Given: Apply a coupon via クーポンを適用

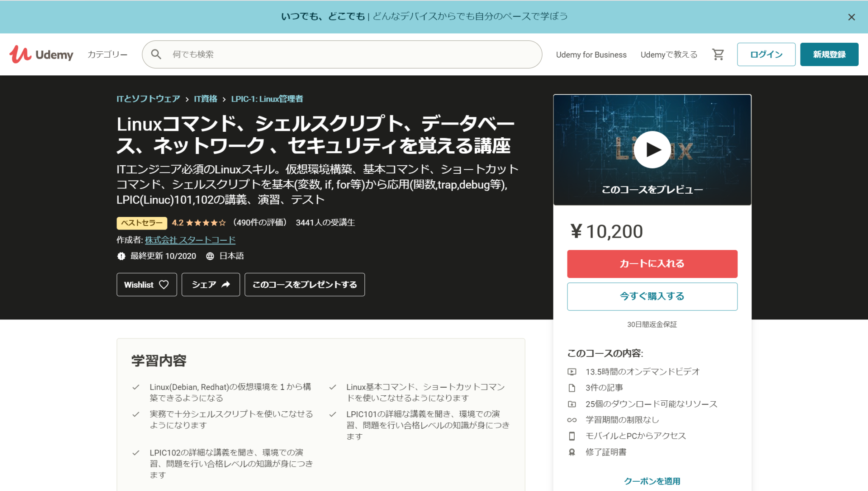Looking at the screenshot, I should click(652, 481).
